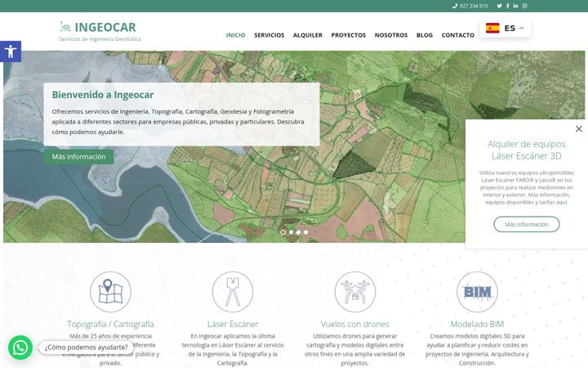The width and height of the screenshot is (588, 368).
Task: Open the Modelado BIM heading link
Action: (x=477, y=324)
